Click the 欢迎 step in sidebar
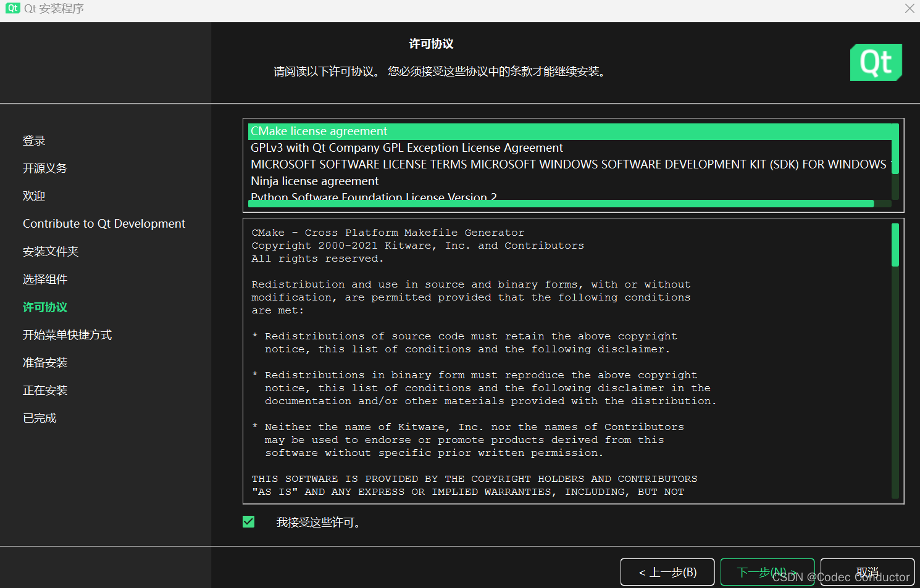920x588 pixels. 34,196
